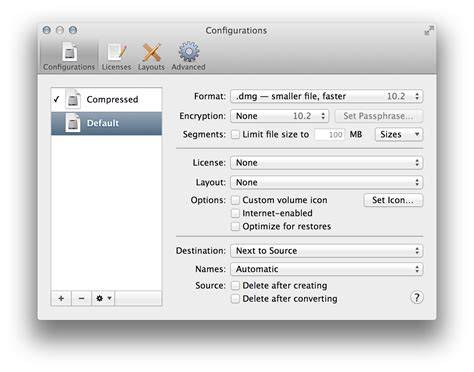Open the Layouts pane
The height and width of the screenshot is (372, 474).
(151, 56)
